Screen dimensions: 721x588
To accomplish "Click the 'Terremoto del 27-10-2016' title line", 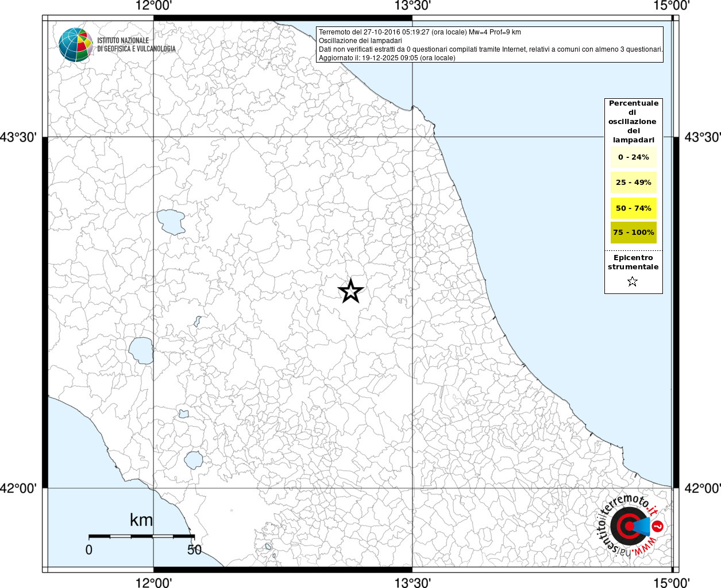I will point(420,32).
